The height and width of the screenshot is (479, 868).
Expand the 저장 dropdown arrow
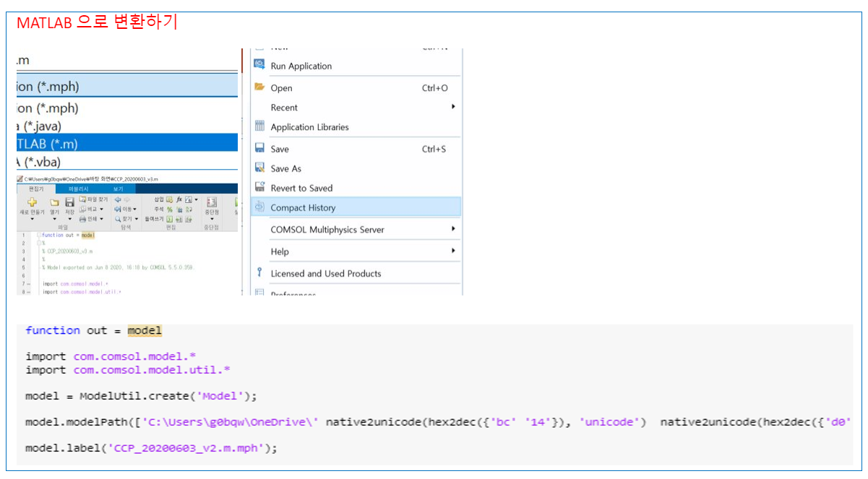click(x=69, y=219)
